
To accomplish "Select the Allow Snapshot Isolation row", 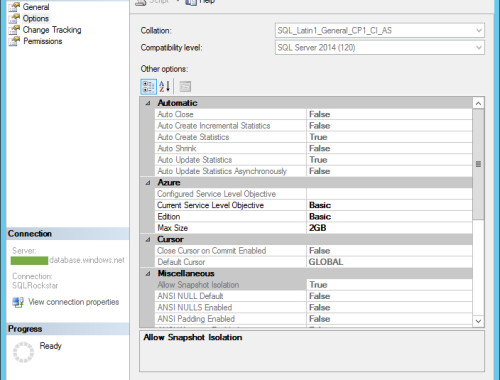I will coord(313,285).
